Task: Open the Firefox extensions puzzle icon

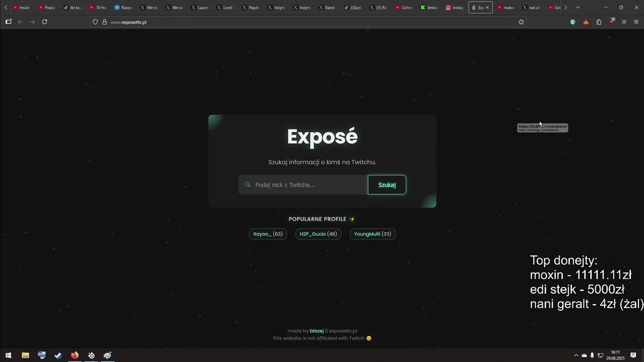Action: [599, 22]
